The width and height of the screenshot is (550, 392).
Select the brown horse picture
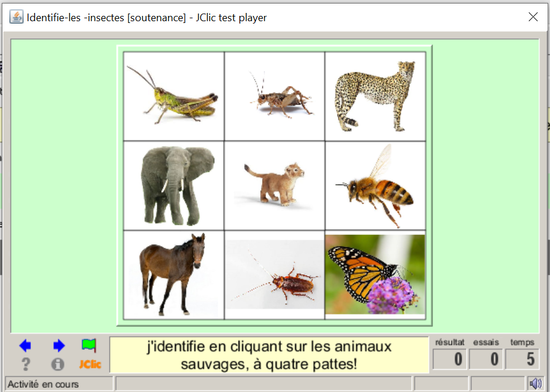tap(174, 275)
